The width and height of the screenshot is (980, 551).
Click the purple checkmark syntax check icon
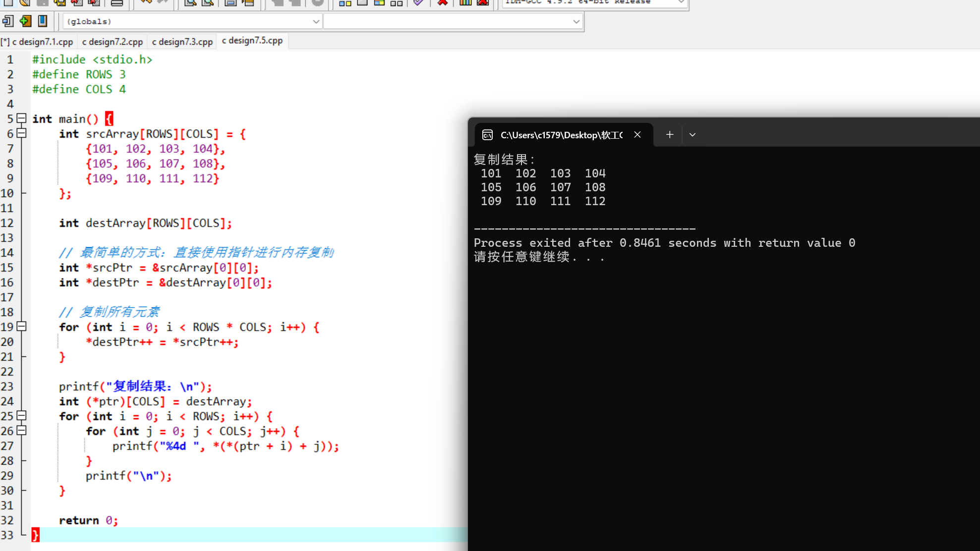click(x=418, y=2)
